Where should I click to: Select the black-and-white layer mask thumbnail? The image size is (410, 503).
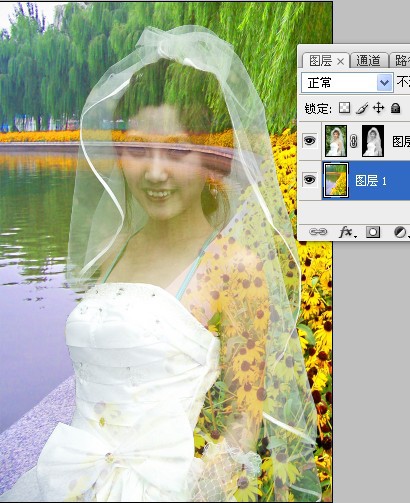[373, 141]
